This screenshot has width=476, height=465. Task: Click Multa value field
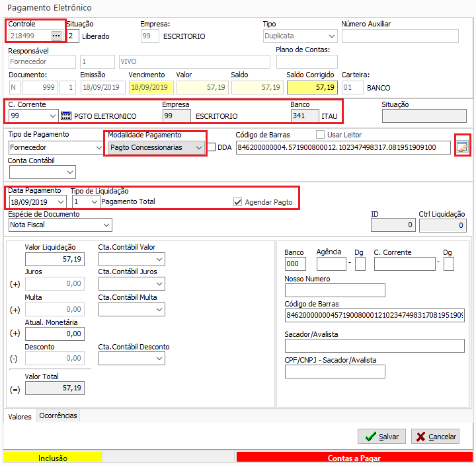pyautogui.click(x=55, y=309)
